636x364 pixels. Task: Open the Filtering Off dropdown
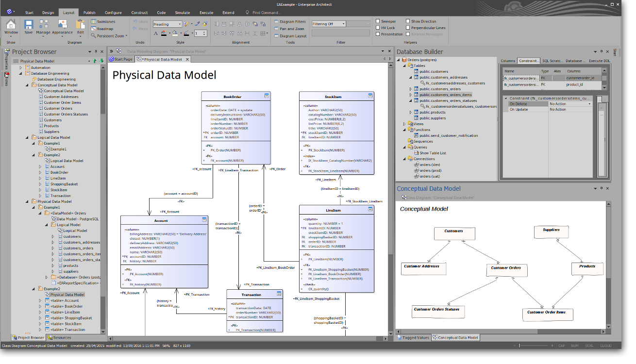pyautogui.click(x=343, y=24)
